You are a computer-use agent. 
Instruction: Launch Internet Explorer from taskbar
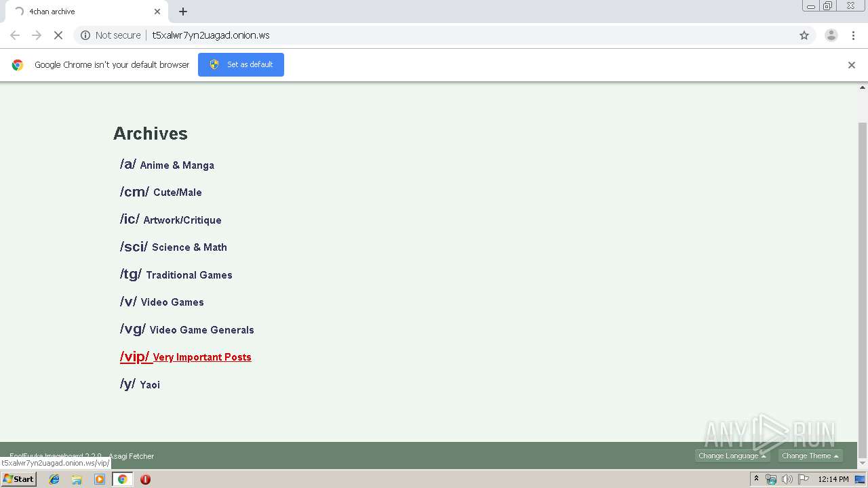pyautogui.click(x=54, y=479)
